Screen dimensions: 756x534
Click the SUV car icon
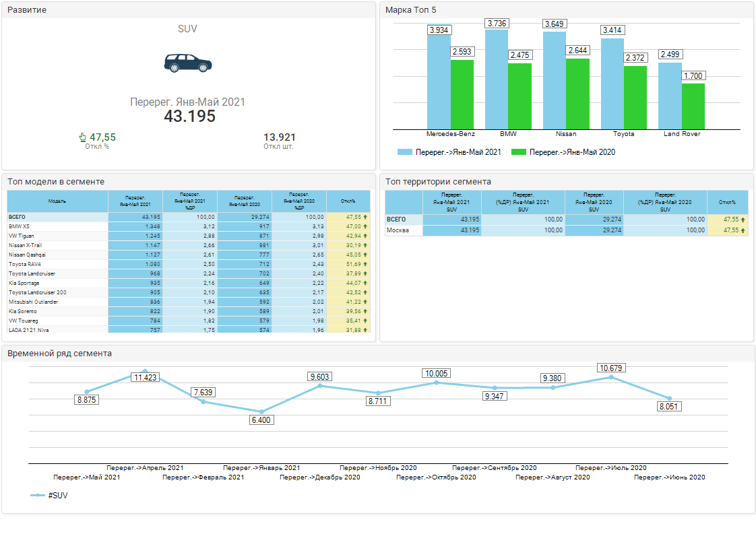pos(187,63)
